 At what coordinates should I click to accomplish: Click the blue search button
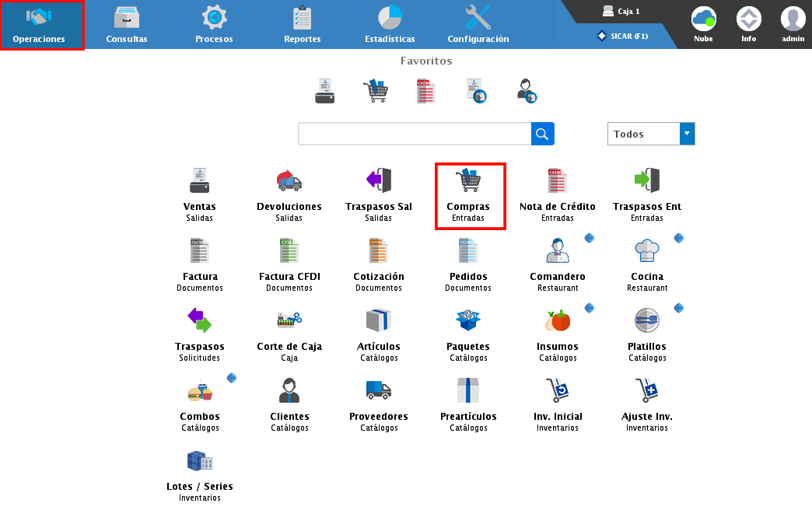[543, 134]
